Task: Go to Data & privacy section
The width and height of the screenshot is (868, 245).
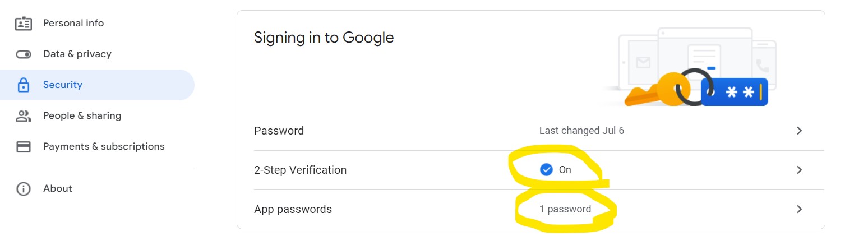Action: [x=77, y=54]
